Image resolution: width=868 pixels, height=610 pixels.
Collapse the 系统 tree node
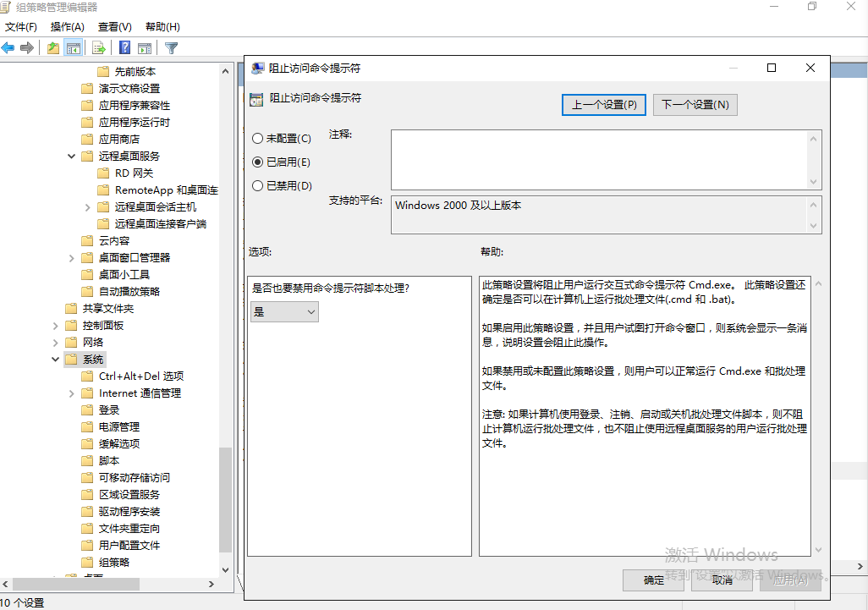[55, 360]
